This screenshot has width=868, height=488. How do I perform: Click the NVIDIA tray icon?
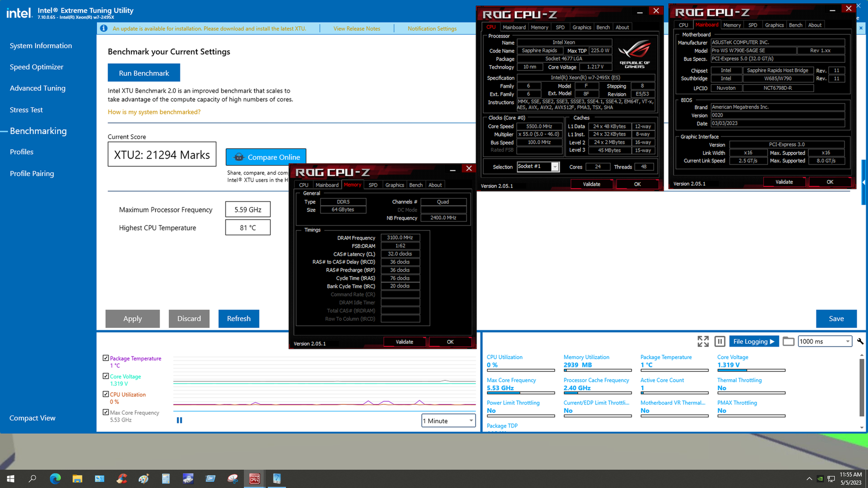point(820,479)
